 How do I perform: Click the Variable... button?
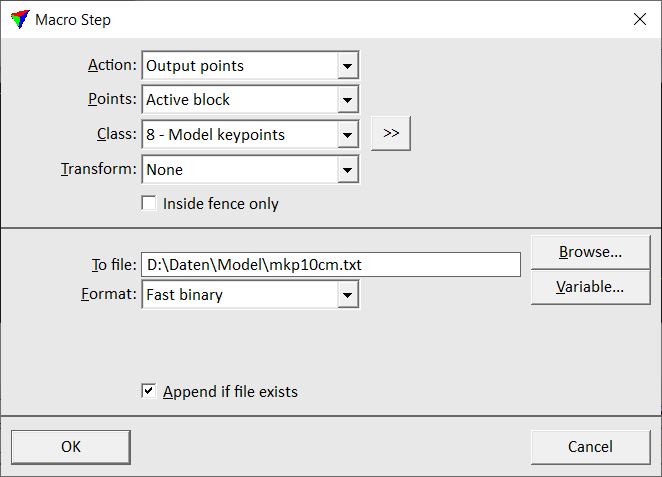tap(590, 287)
